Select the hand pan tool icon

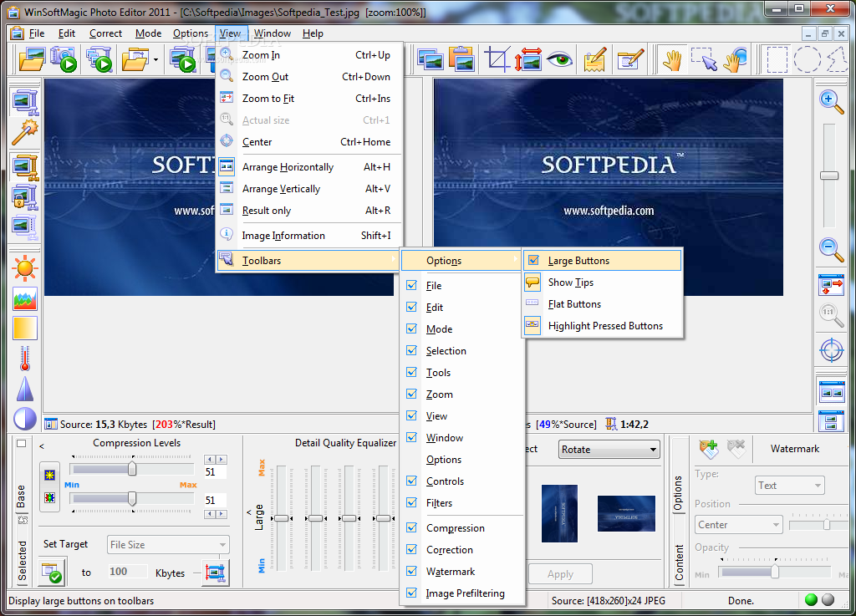672,59
